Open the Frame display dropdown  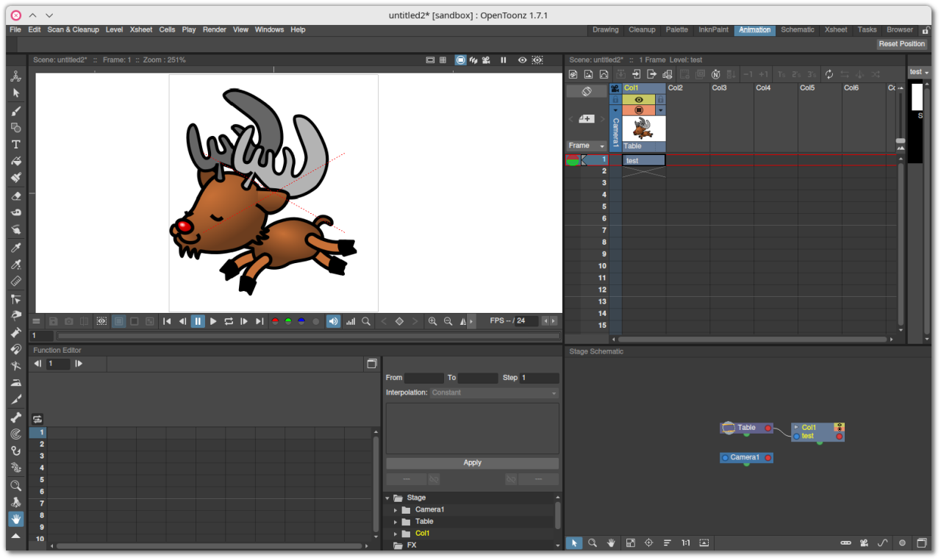(x=586, y=146)
